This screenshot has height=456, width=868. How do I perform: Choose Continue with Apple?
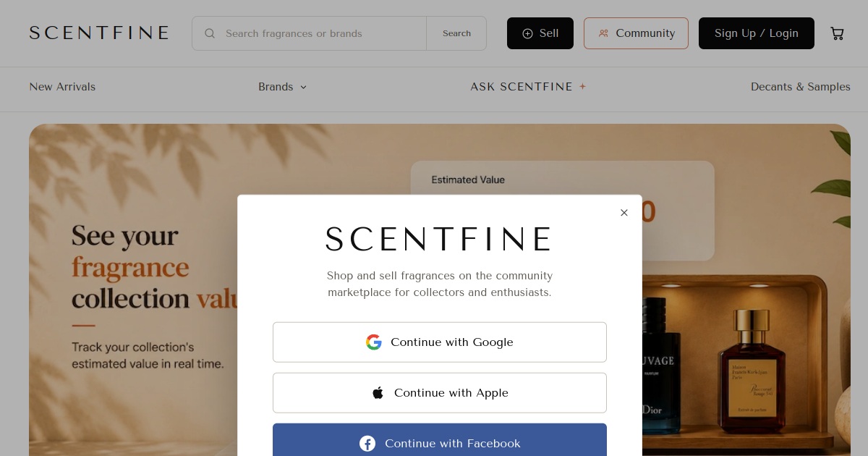440,393
